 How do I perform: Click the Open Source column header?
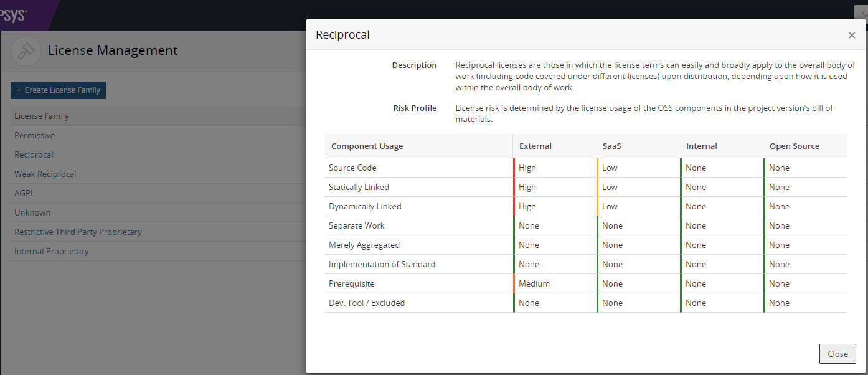pos(794,146)
